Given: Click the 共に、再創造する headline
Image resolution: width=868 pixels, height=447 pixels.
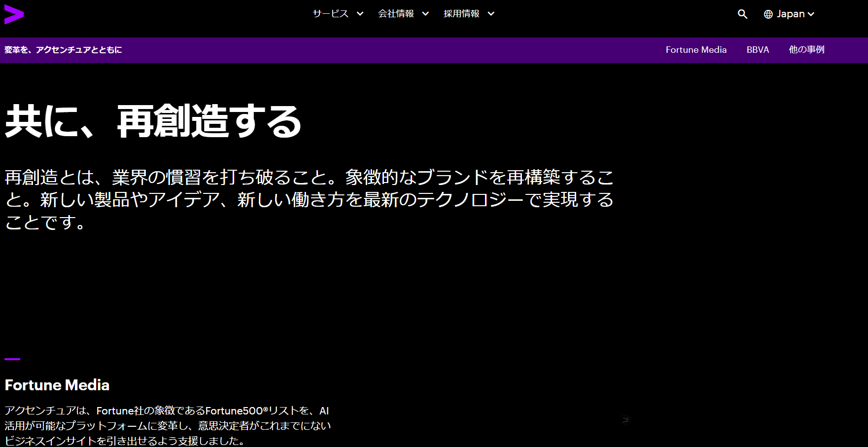Looking at the screenshot, I should pyautogui.click(x=153, y=121).
